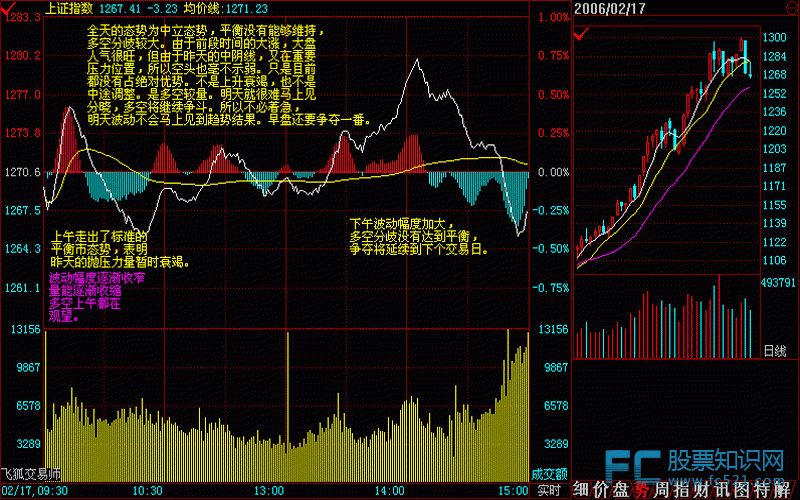Viewport: 800px width, 500px height.
Task: Click the magenta 波动幅度逐渐收窄 annotation text
Action: [x=97, y=279]
